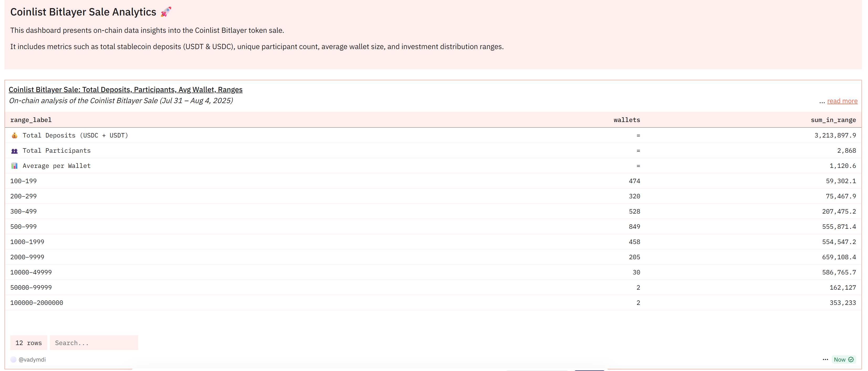Click the 162,127 sum cell

pos(843,288)
